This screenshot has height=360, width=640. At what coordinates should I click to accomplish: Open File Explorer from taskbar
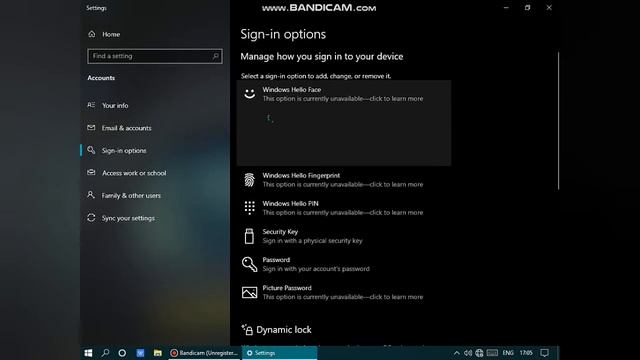(x=158, y=353)
